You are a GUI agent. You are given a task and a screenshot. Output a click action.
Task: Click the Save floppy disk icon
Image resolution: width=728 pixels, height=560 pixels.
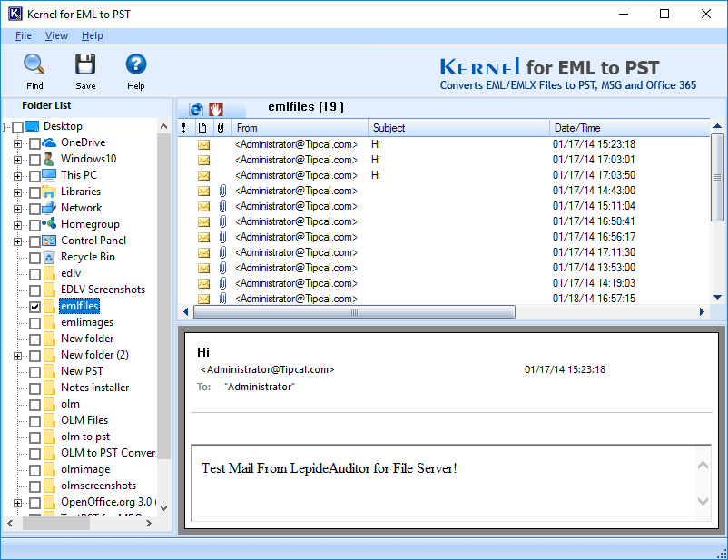(x=85, y=64)
